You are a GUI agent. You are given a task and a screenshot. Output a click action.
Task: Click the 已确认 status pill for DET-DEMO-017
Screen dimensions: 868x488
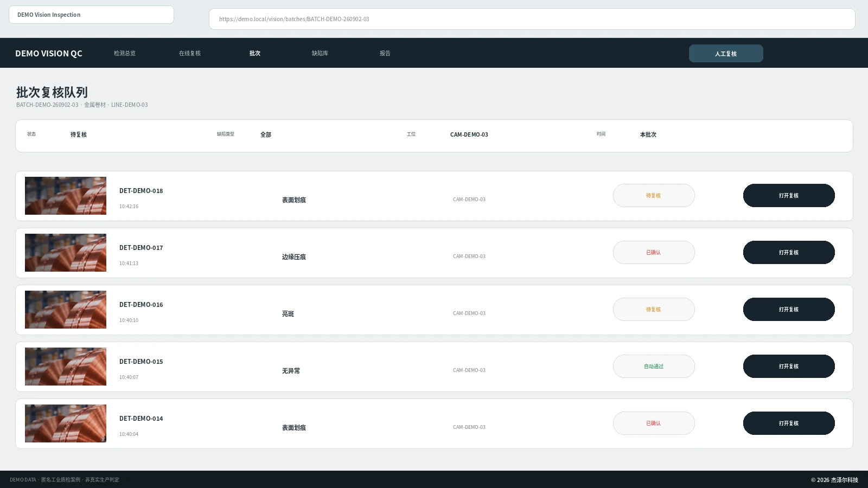pos(654,253)
